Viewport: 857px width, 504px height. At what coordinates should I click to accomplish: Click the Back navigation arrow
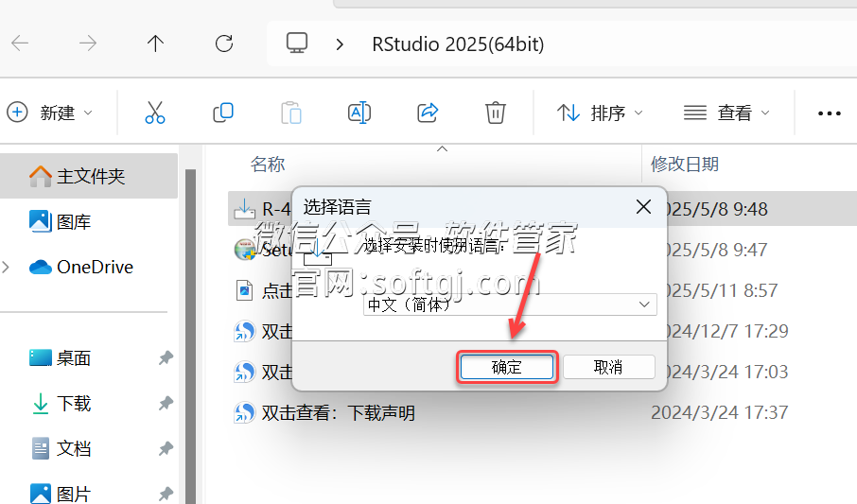(x=20, y=43)
